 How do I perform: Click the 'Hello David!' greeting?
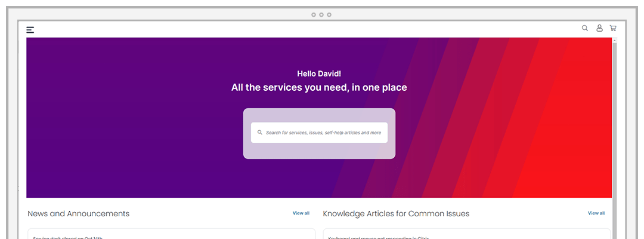(x=319, y=73)
